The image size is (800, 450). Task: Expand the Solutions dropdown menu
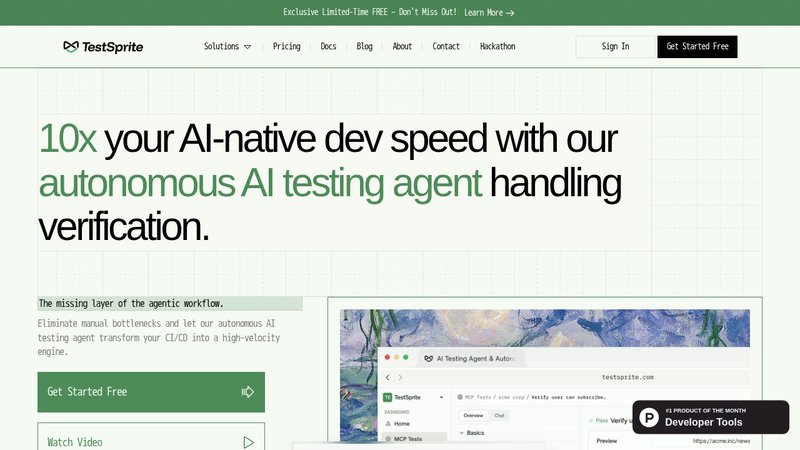pos(227,46)
